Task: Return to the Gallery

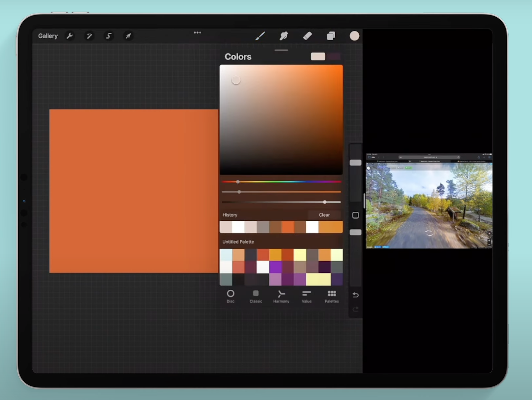Action: click(48, 36)
